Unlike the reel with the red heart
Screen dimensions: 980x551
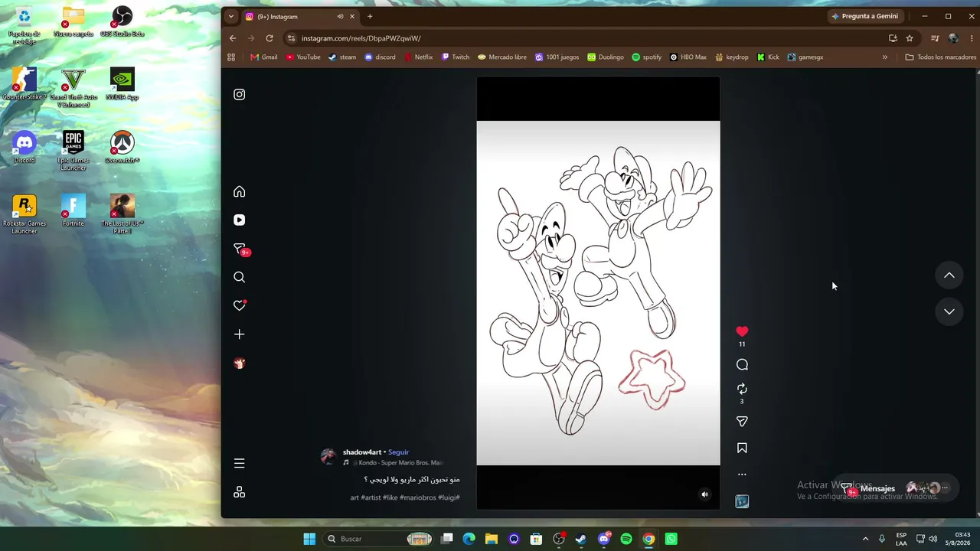742,331
